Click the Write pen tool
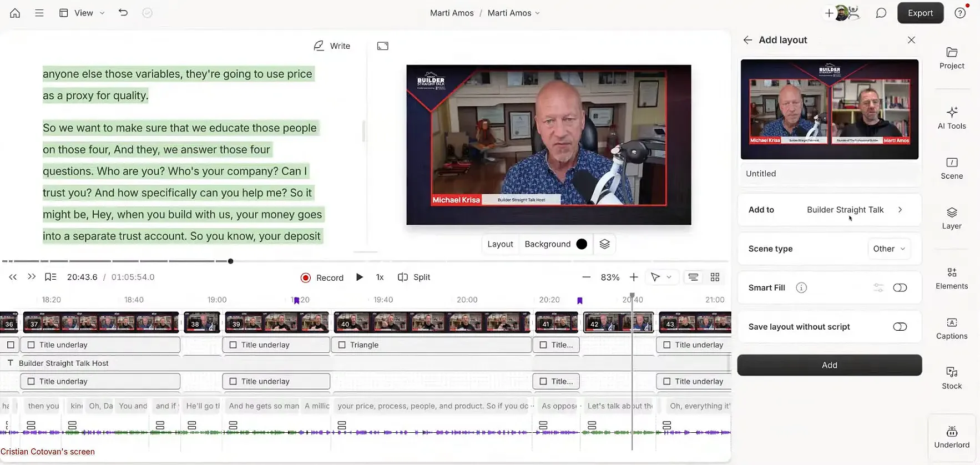The height and width of the screenshot is (465, 980). [332, 46]
